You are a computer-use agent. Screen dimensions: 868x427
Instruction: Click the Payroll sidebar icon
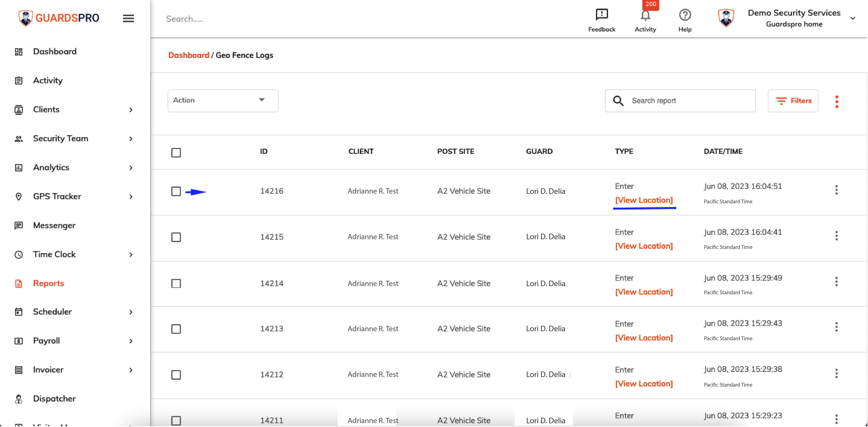[x=19, y=341]
